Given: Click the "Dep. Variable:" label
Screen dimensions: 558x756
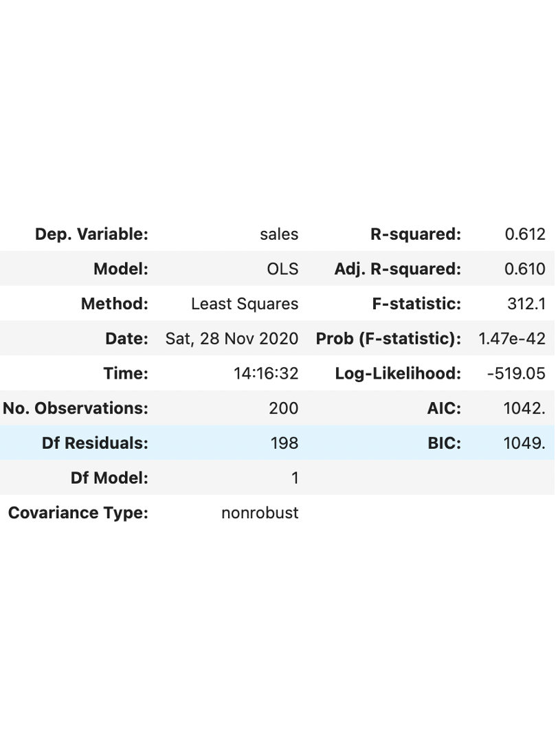Looking at the screenshot, I should click(91, 234).
